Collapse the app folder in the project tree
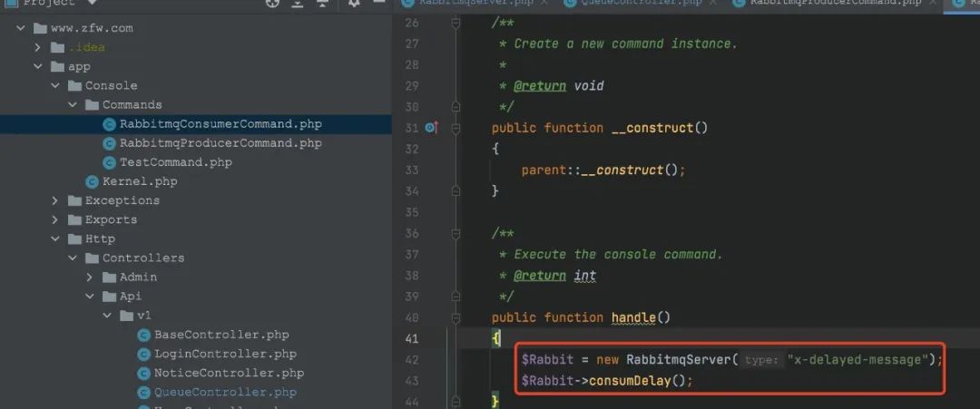This screenshot has width=980, height=409. point(38,66)
